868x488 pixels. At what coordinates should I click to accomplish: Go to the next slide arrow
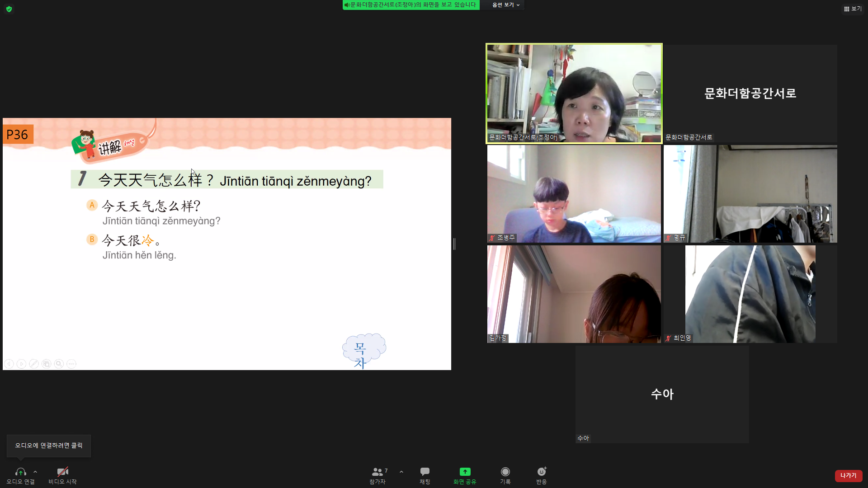click(21, 364)
